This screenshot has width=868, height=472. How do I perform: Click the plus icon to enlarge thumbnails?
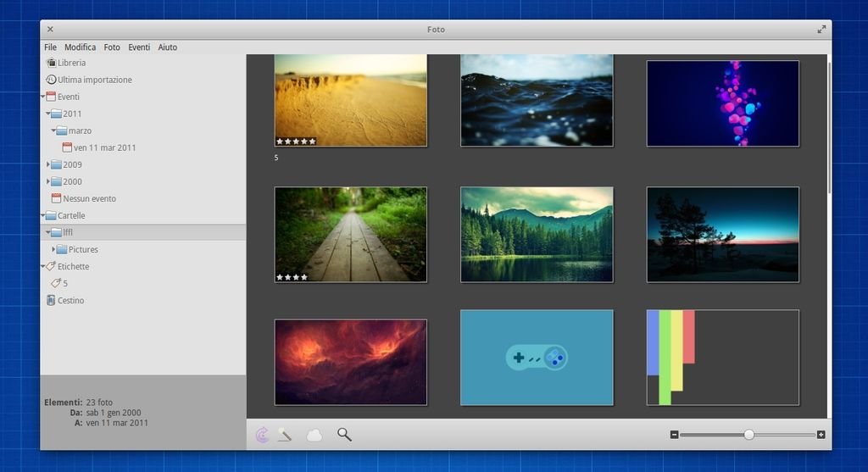point(821,435)
